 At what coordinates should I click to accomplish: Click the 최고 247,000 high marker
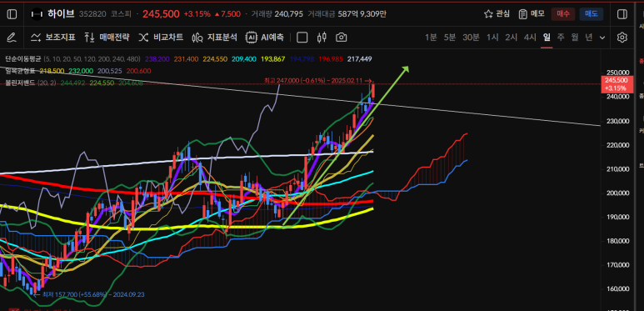coord(317,81)
